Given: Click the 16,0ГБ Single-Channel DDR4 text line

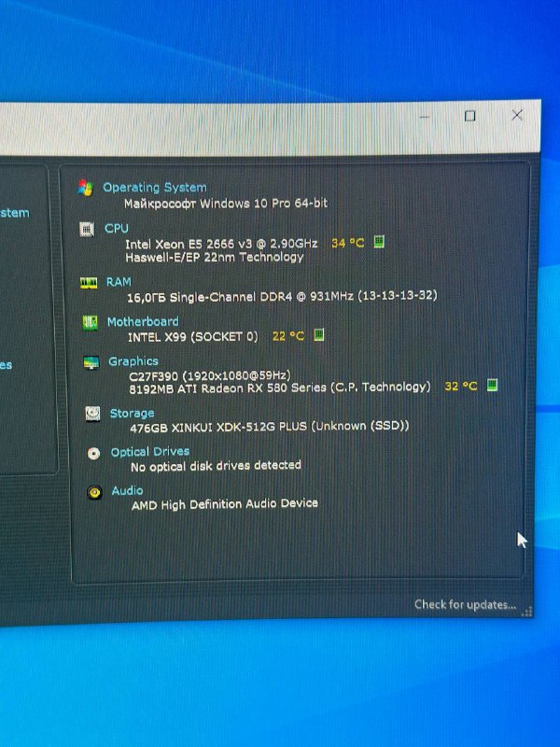Looking at the screenshot, I should tap(282, 296).
